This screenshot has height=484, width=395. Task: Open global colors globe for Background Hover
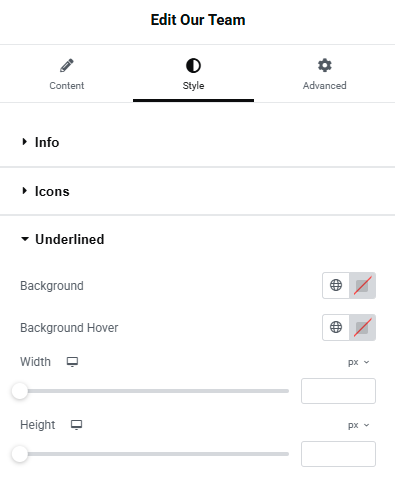(336, 327)
